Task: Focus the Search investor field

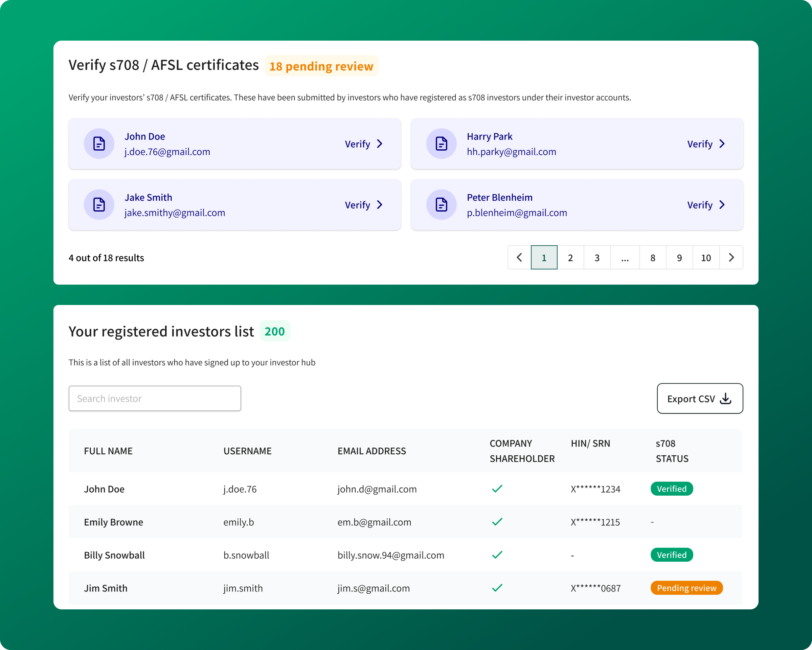Action: [x=155, y=398]
